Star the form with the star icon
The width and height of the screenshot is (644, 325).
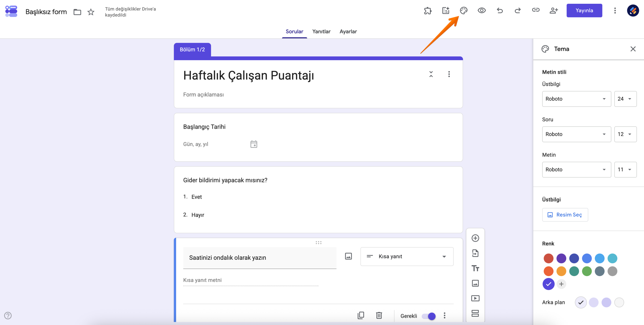pos(91,12)
